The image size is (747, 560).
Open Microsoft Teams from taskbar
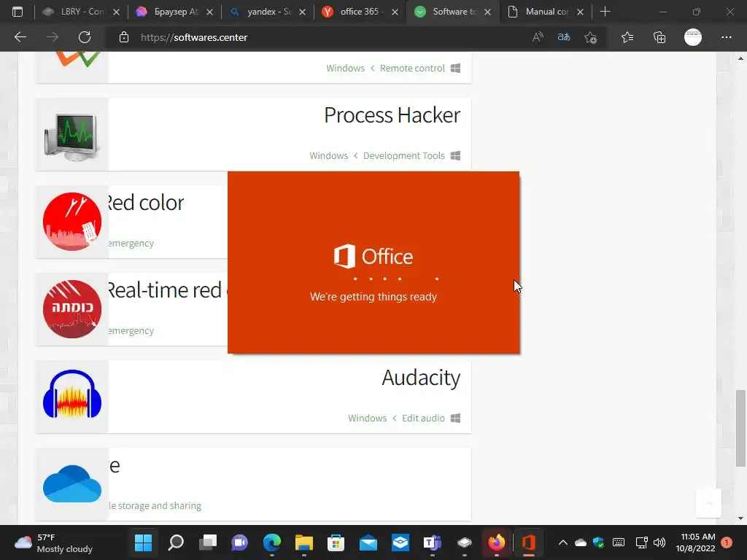coord(432,542)
